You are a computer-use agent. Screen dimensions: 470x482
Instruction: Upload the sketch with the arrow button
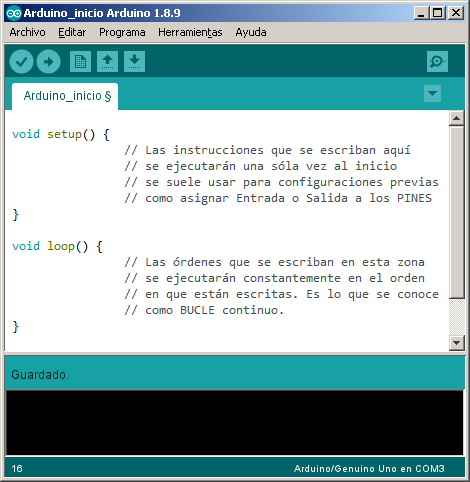[48, 61]
